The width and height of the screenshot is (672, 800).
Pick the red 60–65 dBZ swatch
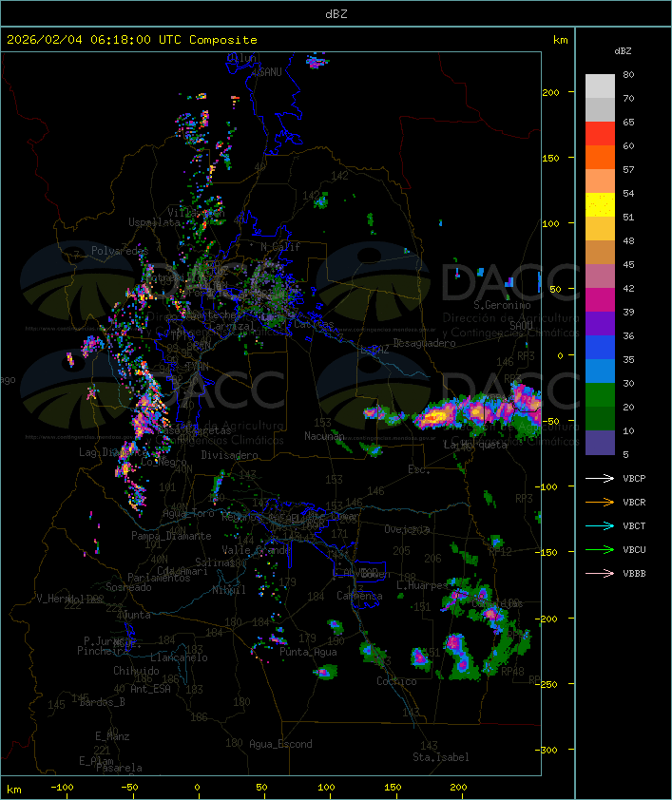[x=600, y=134]
